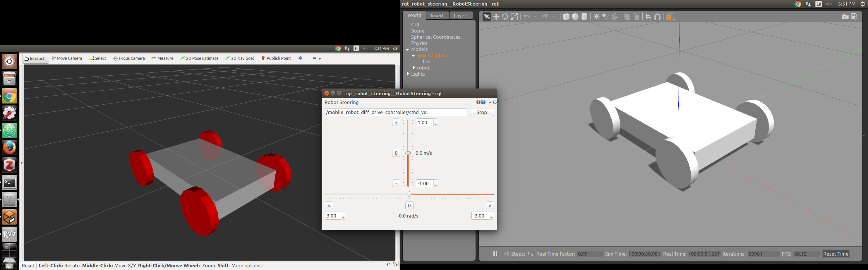Click the 3.00 angular limit spinbox

tap(335, 216)
